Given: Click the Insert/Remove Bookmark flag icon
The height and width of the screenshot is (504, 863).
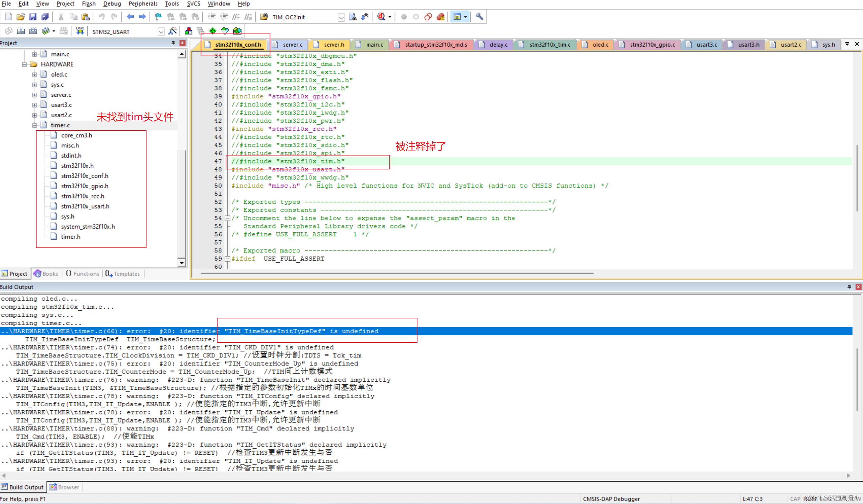Looking at the screenshot, I should click(158, 17).
